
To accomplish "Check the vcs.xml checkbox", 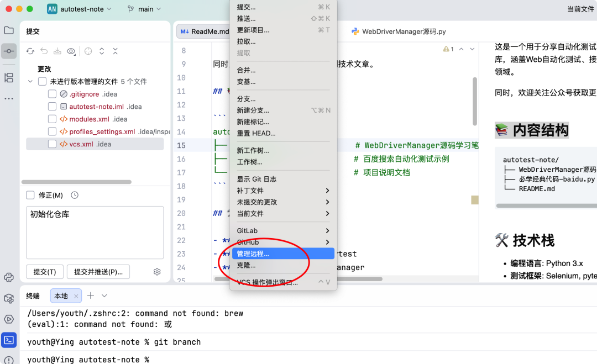I will (x=52, y=144).
